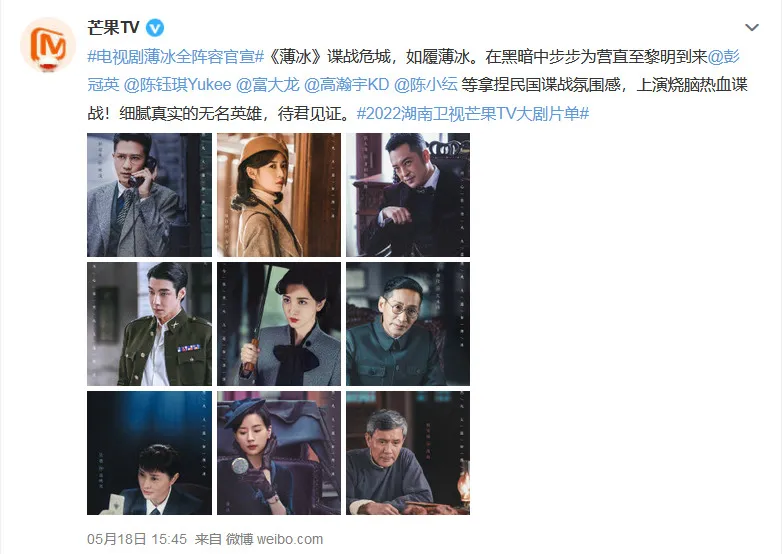The width and height of the screenshot is (782, 554).
Task: Open poster of man with round glasses
Action: pos(408,324)
